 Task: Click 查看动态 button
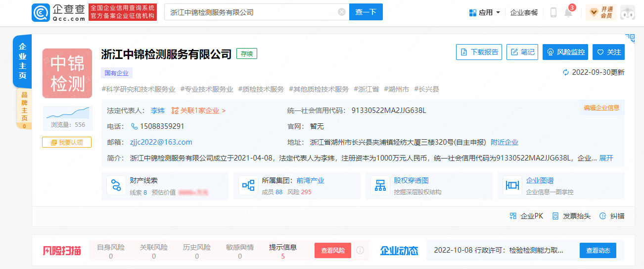[x=598, y=251]
